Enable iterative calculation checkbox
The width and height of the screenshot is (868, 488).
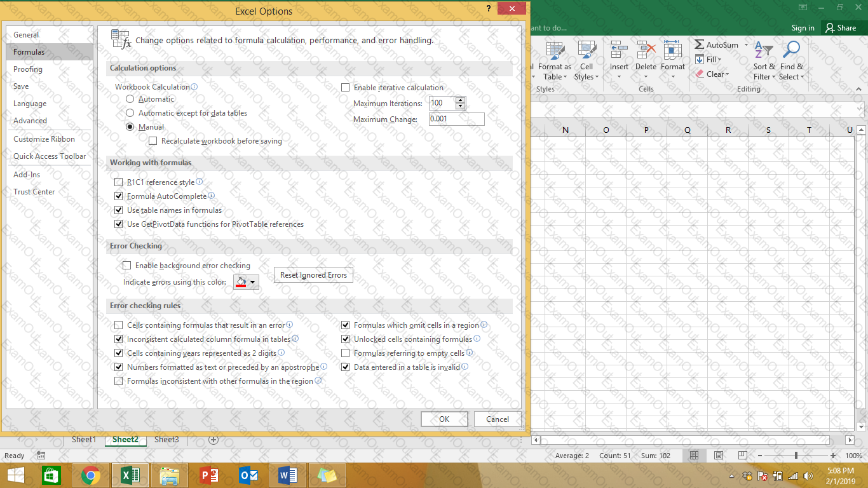click(346, 88)
